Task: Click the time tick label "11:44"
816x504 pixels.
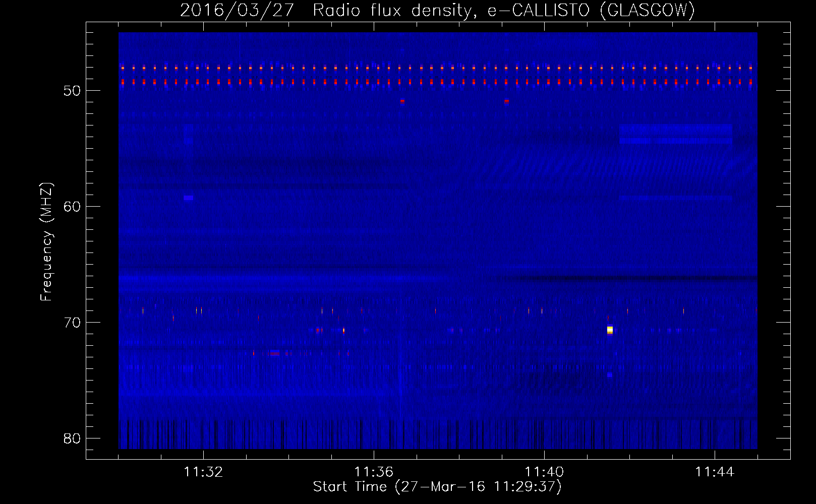Action: tap(715, 472)
